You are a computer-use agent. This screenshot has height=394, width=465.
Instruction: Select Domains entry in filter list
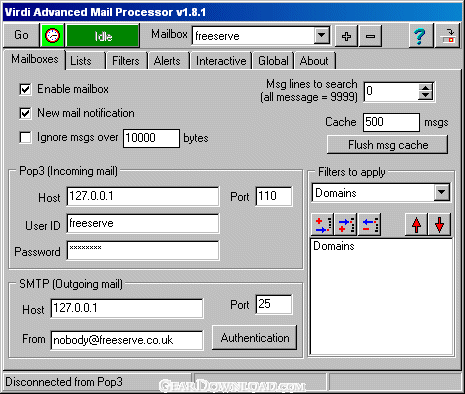334,246
